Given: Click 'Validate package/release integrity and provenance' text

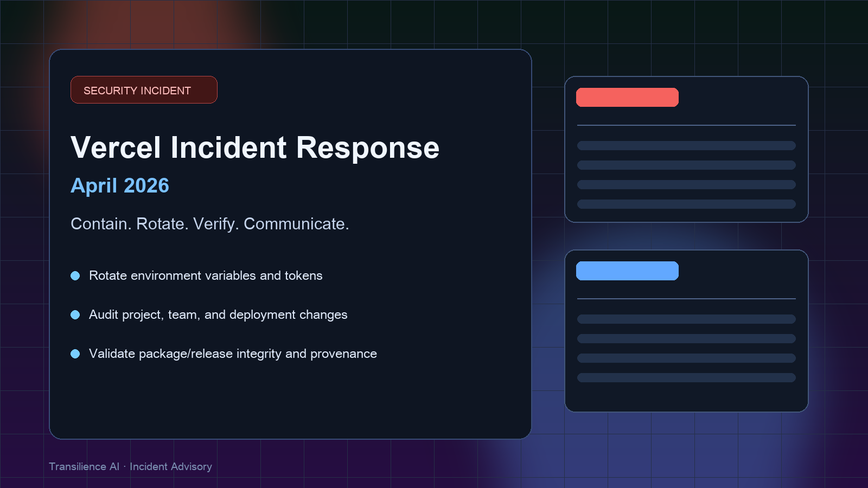Looking at the screenshot, I should 233,354.
